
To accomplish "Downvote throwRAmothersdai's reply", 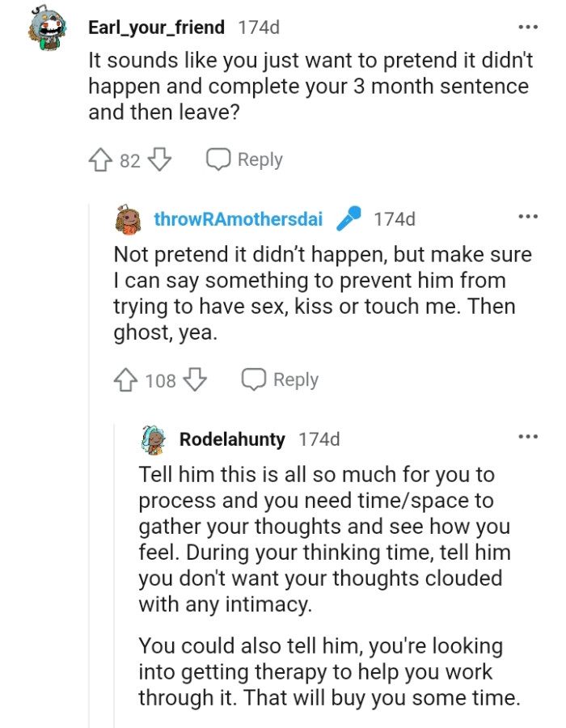I will click(196, 379).
